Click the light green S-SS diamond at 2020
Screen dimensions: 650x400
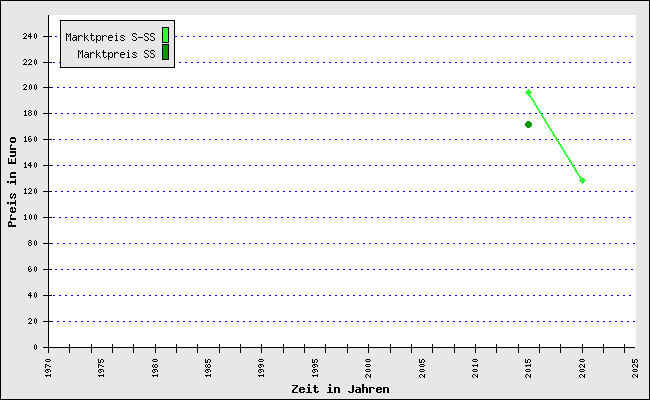582,180
